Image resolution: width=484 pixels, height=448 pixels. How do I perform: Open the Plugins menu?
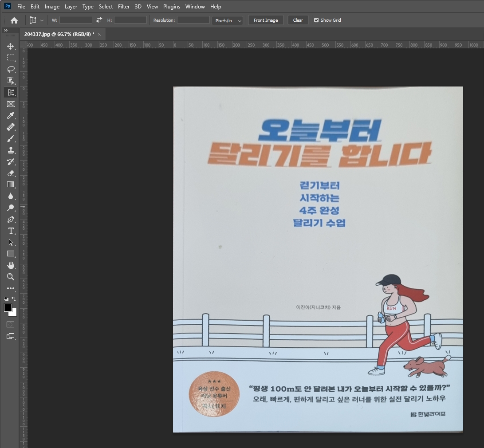click(x=172, y=7)
